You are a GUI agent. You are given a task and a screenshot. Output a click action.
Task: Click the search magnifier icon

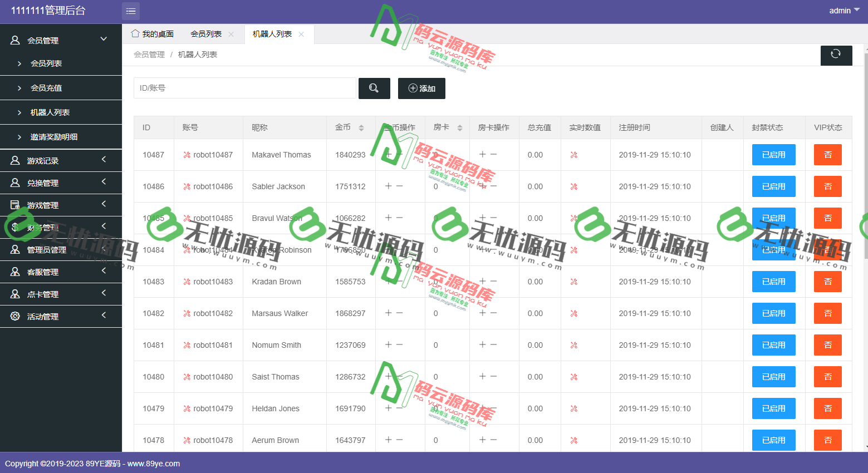(374, 88)
